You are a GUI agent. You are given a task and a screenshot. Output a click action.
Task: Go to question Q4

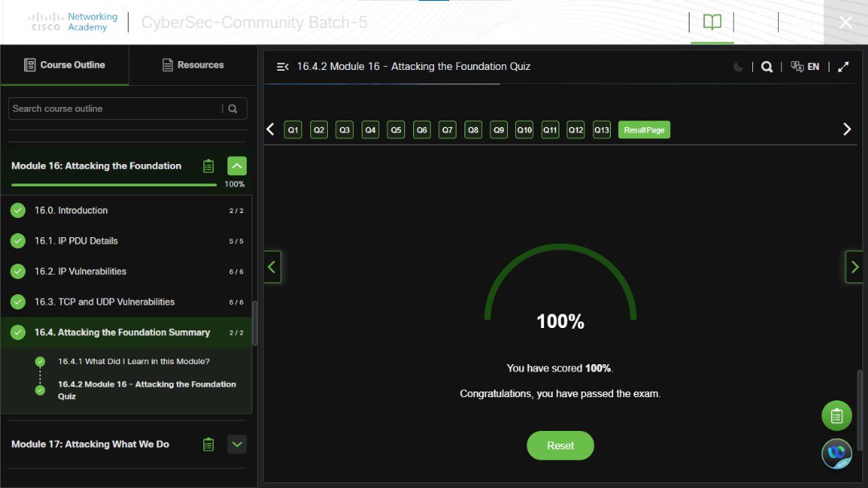(371, 129)
